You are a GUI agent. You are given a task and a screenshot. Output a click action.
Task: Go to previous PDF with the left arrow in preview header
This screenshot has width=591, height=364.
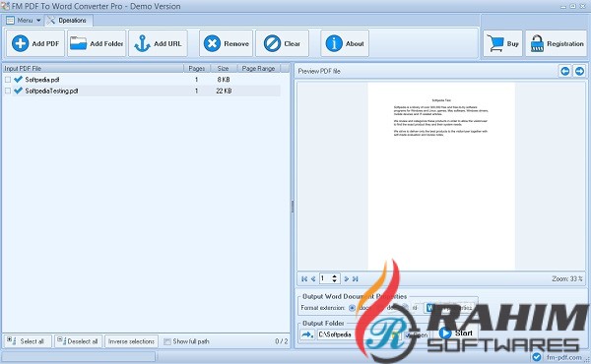564,71
